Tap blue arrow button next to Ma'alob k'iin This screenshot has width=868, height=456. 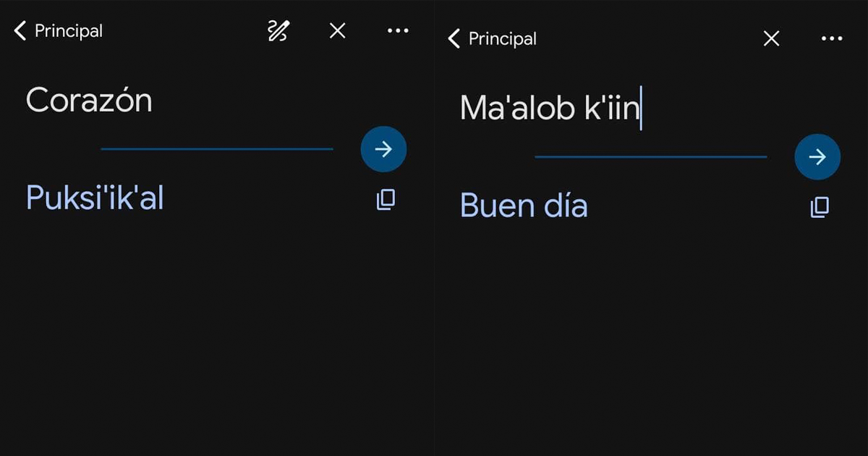pos(817,156)
